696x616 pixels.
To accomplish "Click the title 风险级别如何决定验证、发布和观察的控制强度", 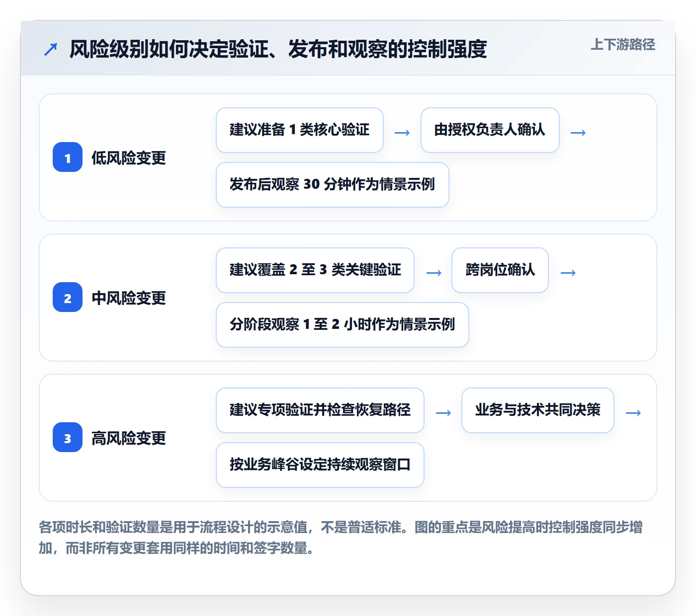I will (278, 49).
